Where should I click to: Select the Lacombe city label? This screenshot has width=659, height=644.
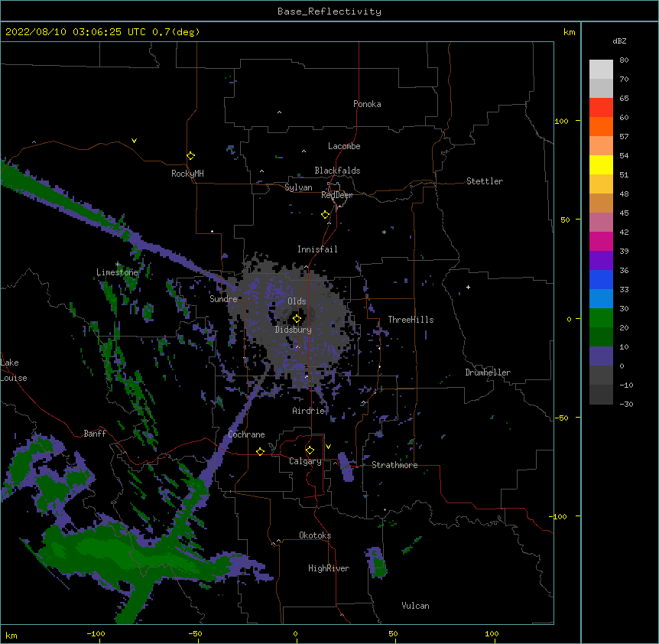(x=344, y=146)
